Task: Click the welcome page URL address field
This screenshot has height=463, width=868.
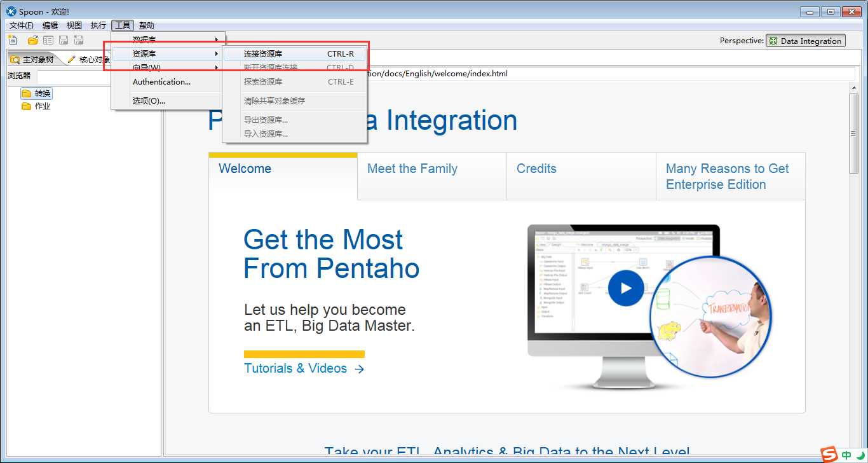Action: [611, 74]
